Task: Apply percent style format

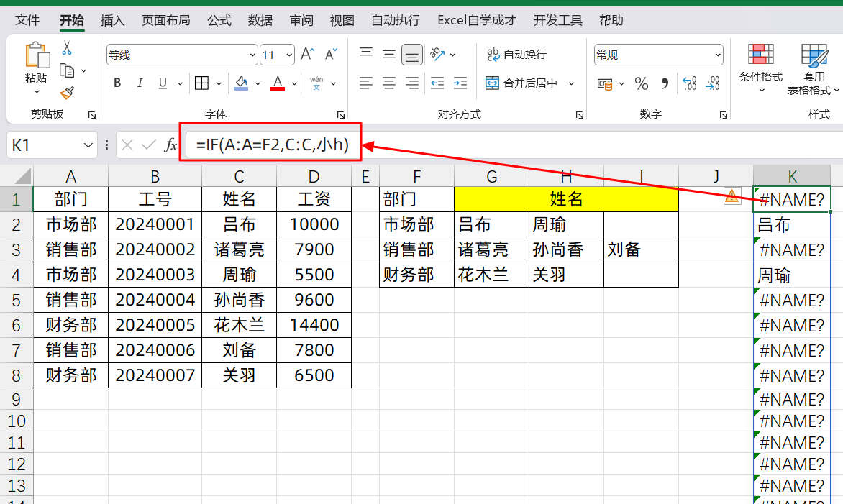Action: coord(642,83)
